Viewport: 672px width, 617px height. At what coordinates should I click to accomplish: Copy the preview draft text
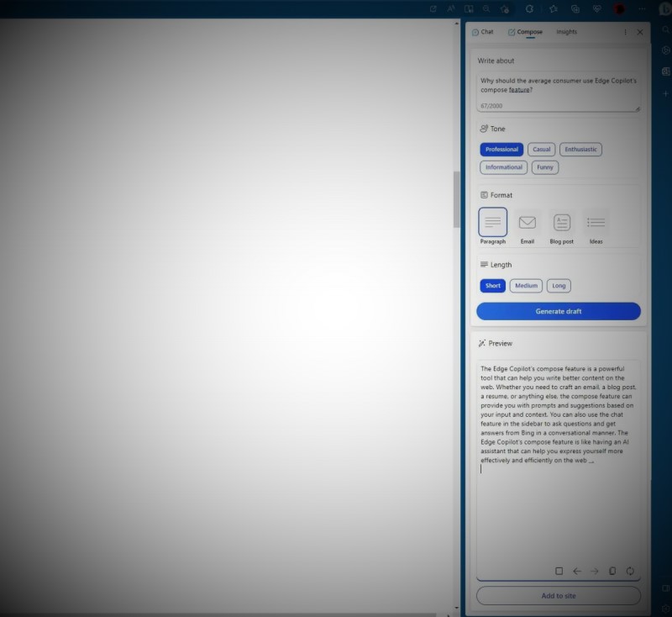click(x=612, y=571)
